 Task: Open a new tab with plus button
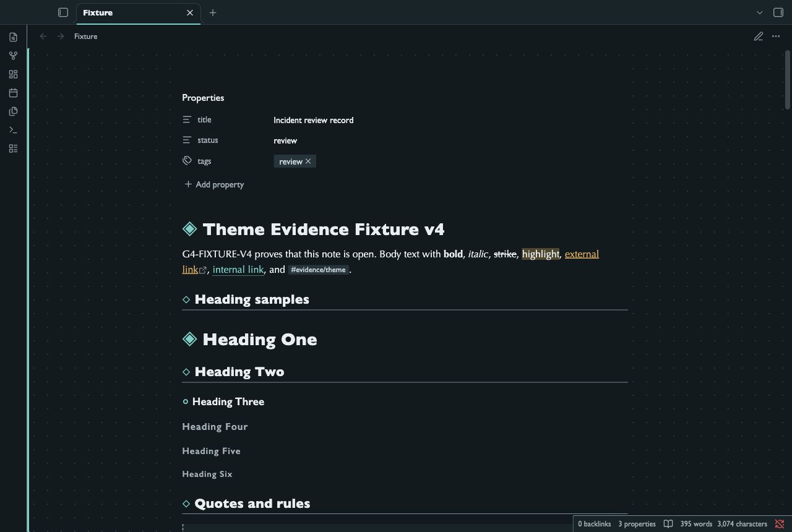point(213,12)
